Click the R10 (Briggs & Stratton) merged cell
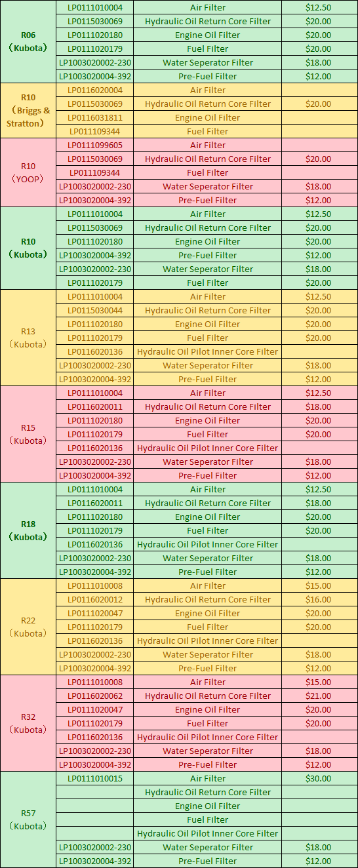The height and width of the screenshot is (868, 358). 28,111
